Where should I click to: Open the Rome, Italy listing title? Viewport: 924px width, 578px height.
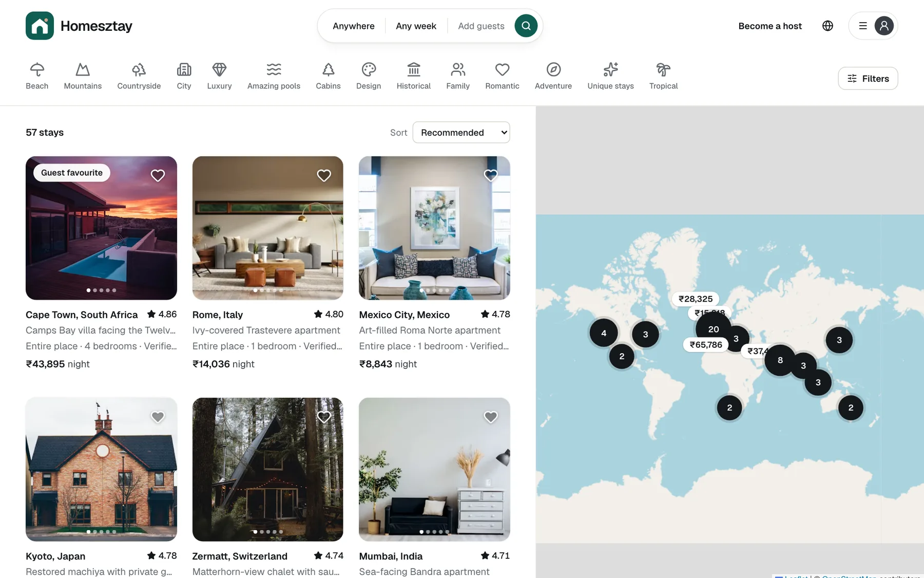click(218, 315)
